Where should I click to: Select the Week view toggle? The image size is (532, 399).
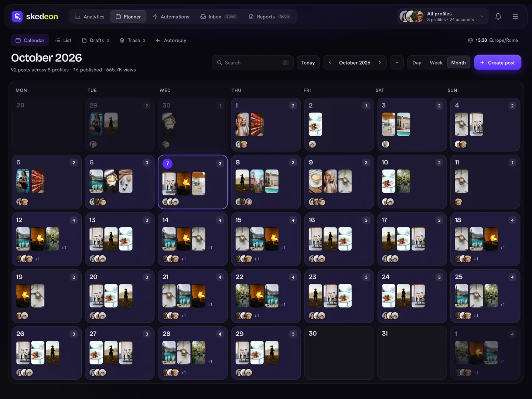(436, 63)
